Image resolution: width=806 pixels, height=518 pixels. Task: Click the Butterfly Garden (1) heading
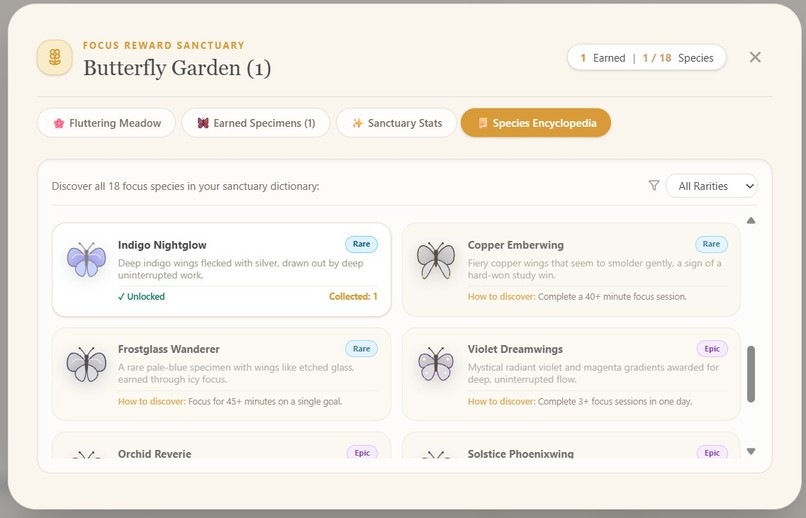pyautogui.click(x=177, y=68)
